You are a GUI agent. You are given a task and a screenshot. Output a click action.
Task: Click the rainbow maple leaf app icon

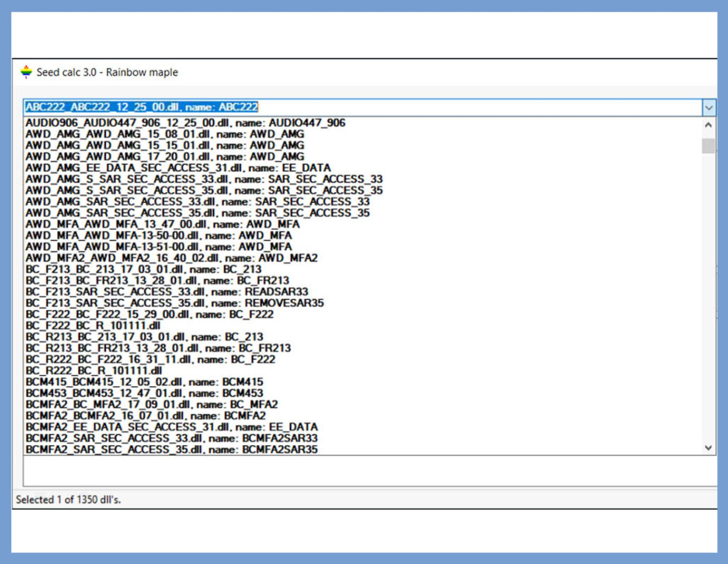tap(26, 72)
